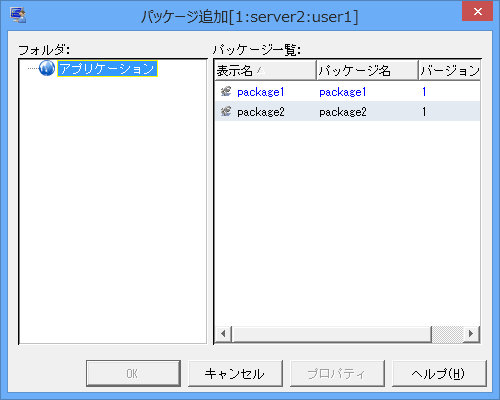Click the キャンセル button

(x=235, y=373)
